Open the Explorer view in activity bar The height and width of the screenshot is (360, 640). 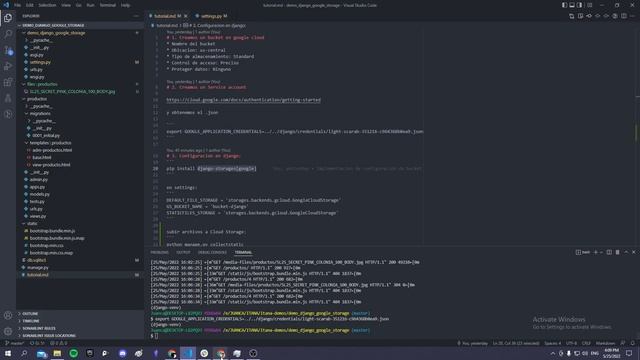[8, 18]
